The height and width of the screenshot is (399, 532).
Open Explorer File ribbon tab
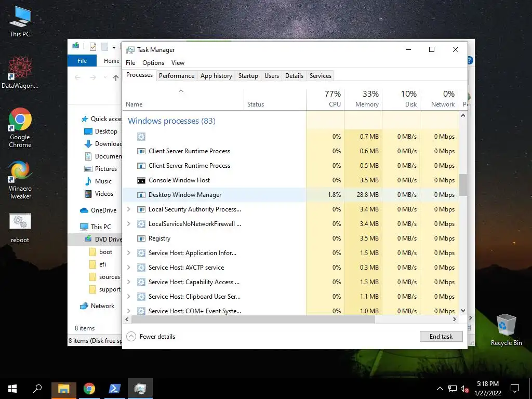pos(82,61)
